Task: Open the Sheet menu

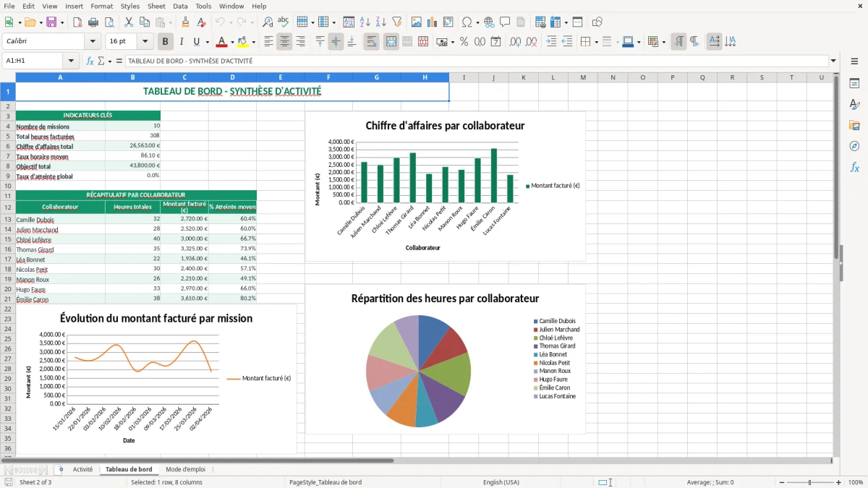Action: 156,6
